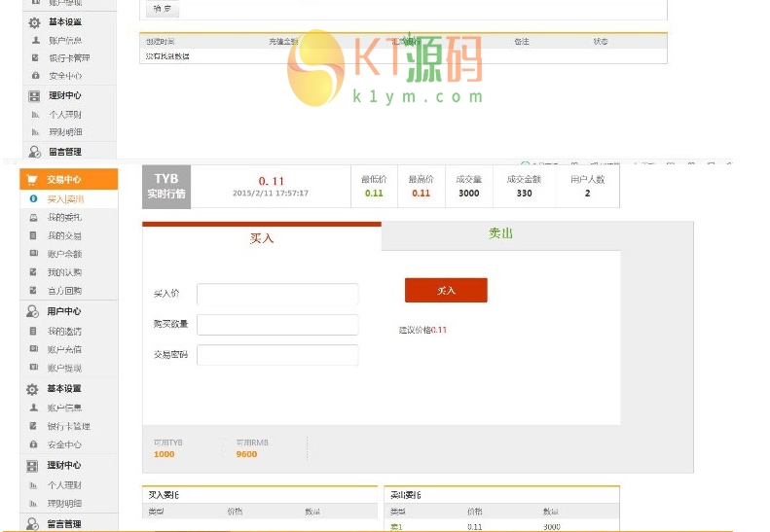
Task: Click the icon next to 官方回购
Action: click(x=33, y=290)
